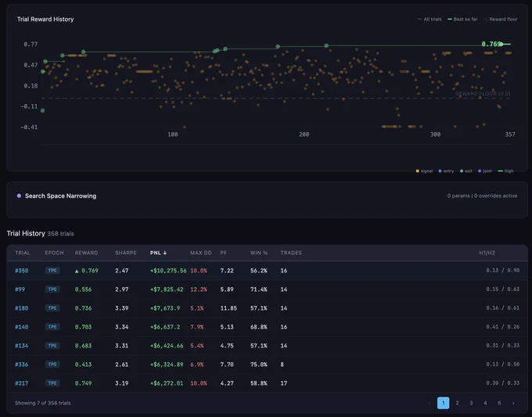Click the purple joint legend dot
Screen dimensions: 532x417
pos(480,171)
